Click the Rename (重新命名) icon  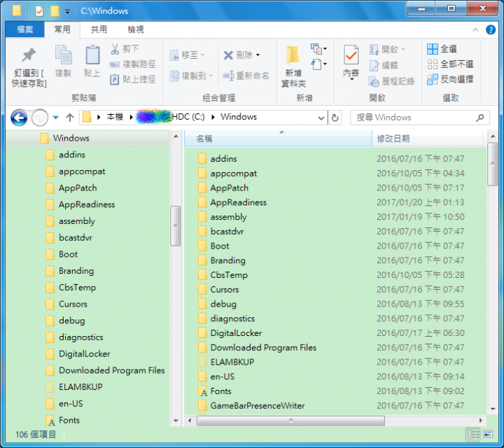coord(228,76)
